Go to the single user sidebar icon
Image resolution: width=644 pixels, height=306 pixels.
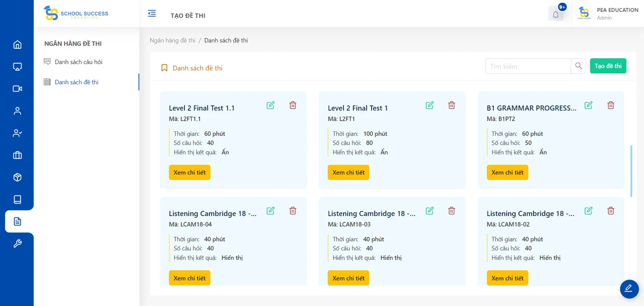(17, 111)
